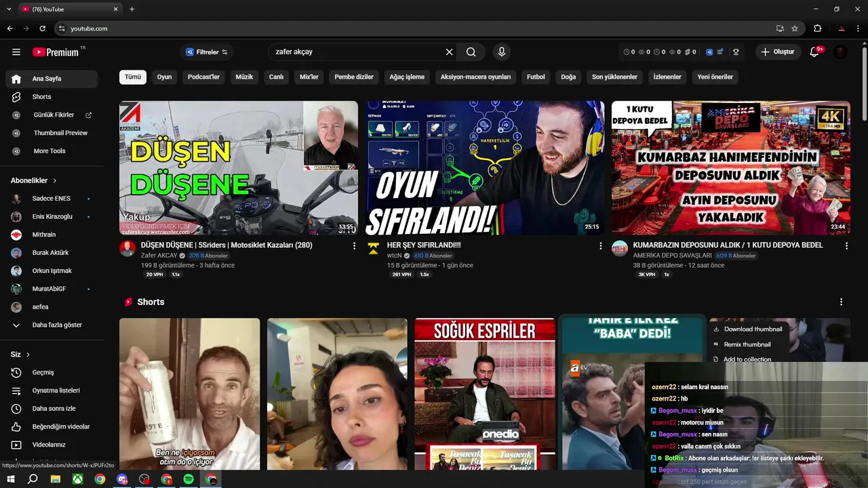Open DÜŞEN DÜŞENE video thumbnail

239,167
